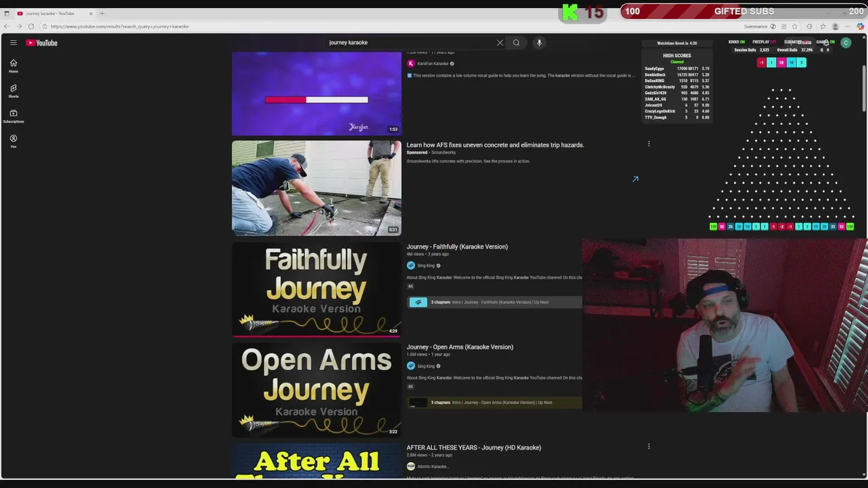Click Sing King name under Faithfully video

426,266
